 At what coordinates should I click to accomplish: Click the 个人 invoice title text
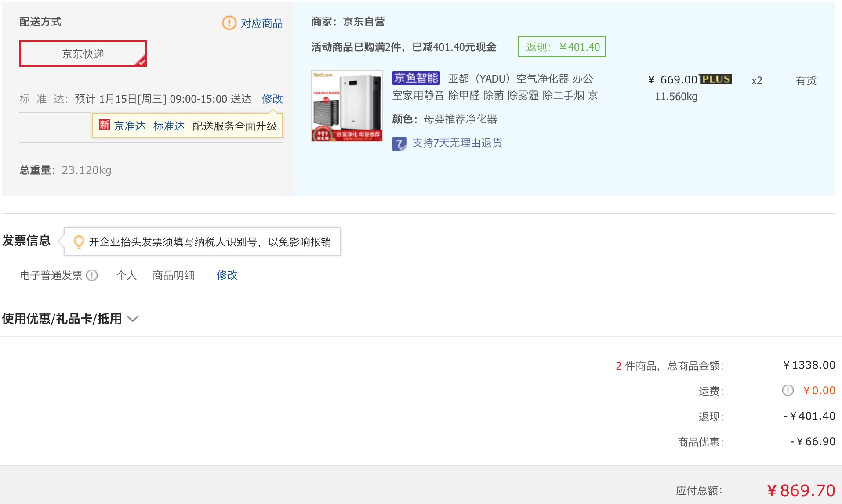(x=127, y=275)
